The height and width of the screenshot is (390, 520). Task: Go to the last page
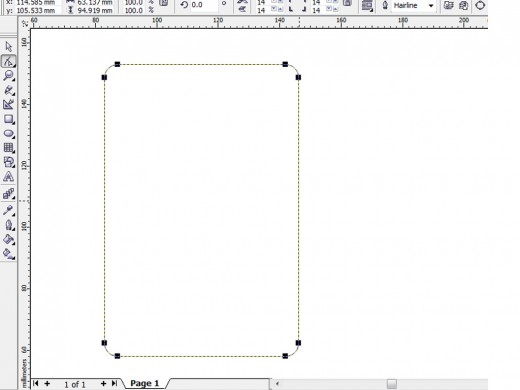[114, 384]
